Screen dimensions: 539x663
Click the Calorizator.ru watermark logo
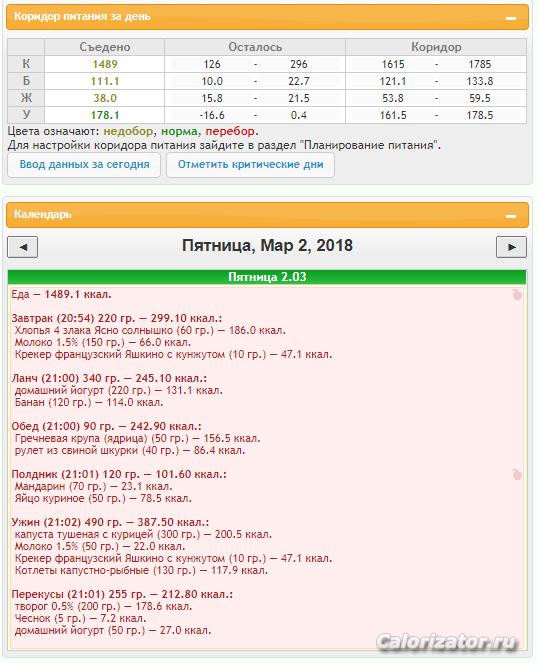[446, 641]
